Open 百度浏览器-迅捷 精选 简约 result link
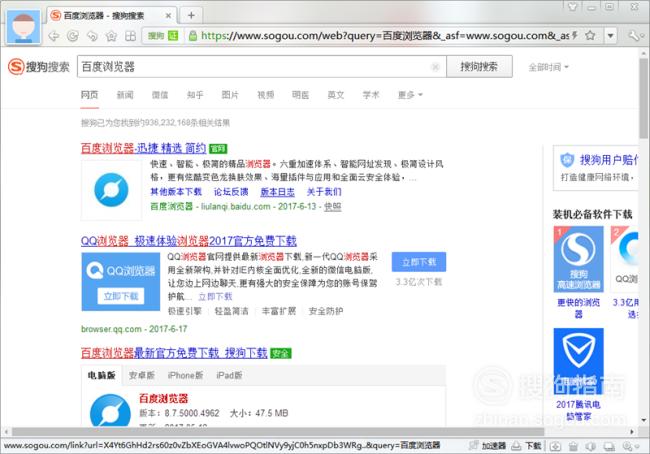 pyautogui.click(x=143, y=148)
